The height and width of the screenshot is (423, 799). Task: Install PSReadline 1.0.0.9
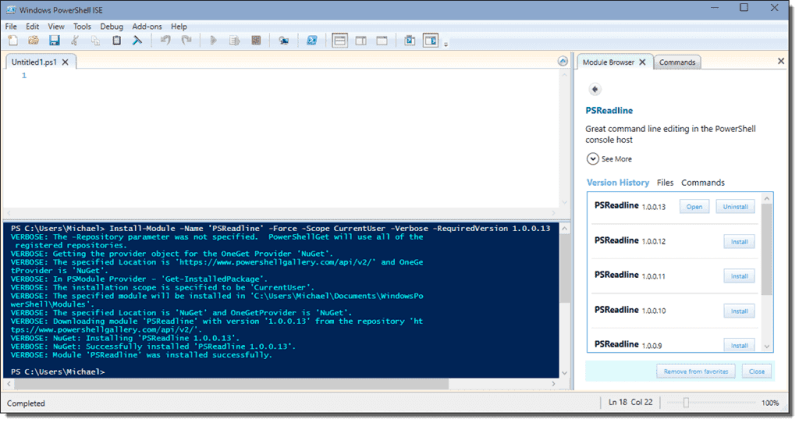click(739, 345)
